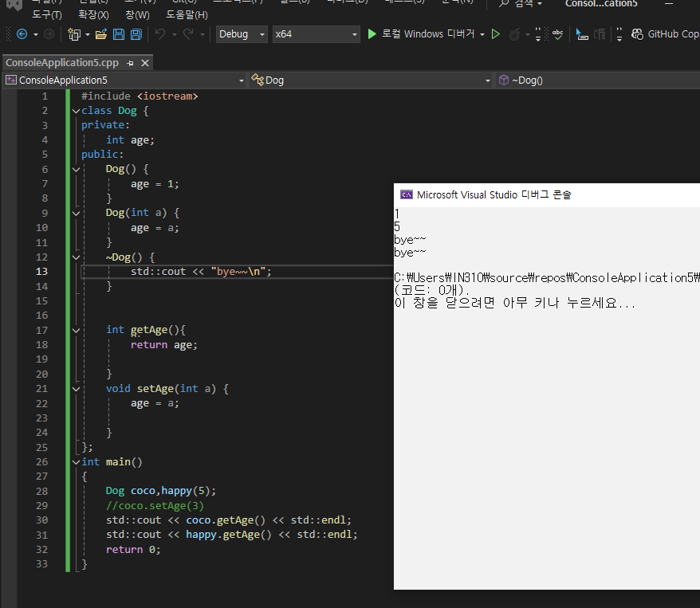Toggle the pin on ConsoleApplication5.cpp tab
This screenshot has height=608, width=700.
click(131, 63)
